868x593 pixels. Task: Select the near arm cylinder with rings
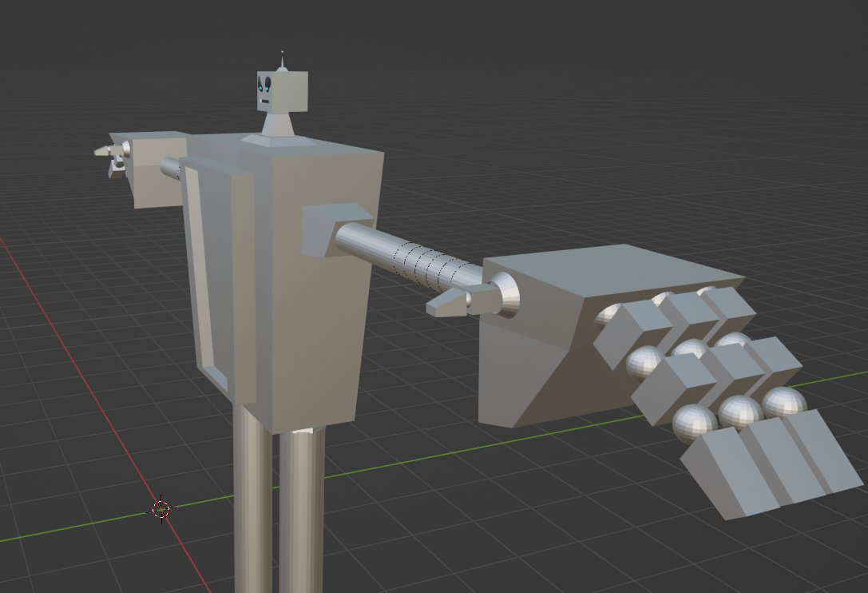[410, 255]
